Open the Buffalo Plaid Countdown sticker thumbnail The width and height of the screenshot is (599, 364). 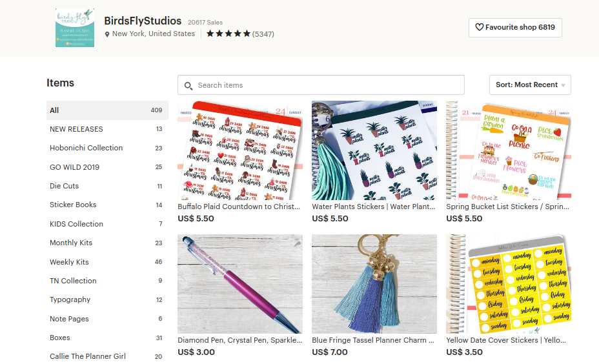tap(240, 150)
